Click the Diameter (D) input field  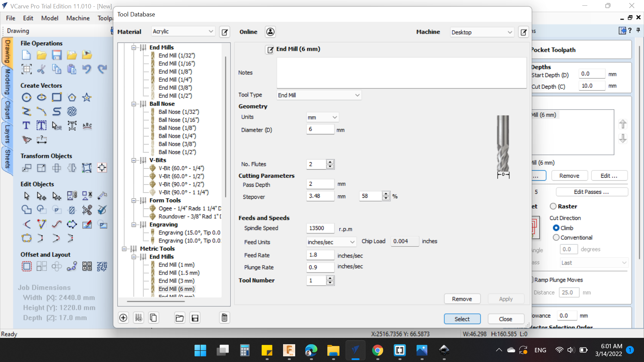click(x=320, y=129)
